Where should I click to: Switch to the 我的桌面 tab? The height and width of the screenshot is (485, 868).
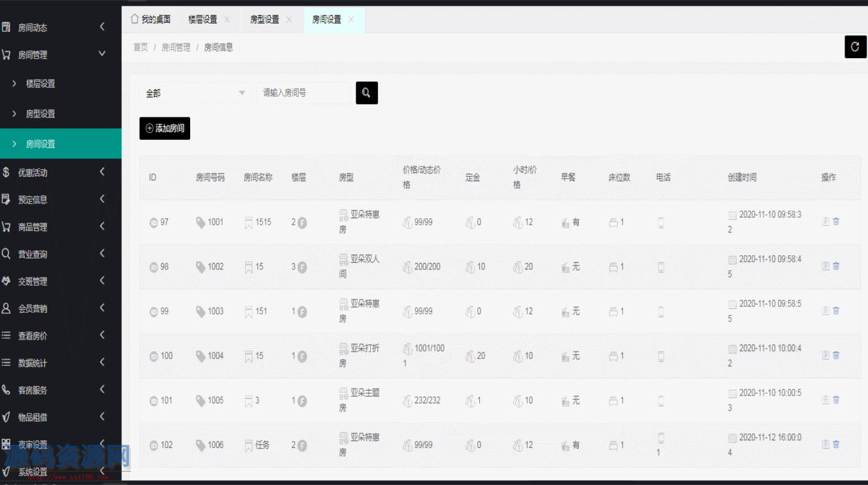pos(151,20)
